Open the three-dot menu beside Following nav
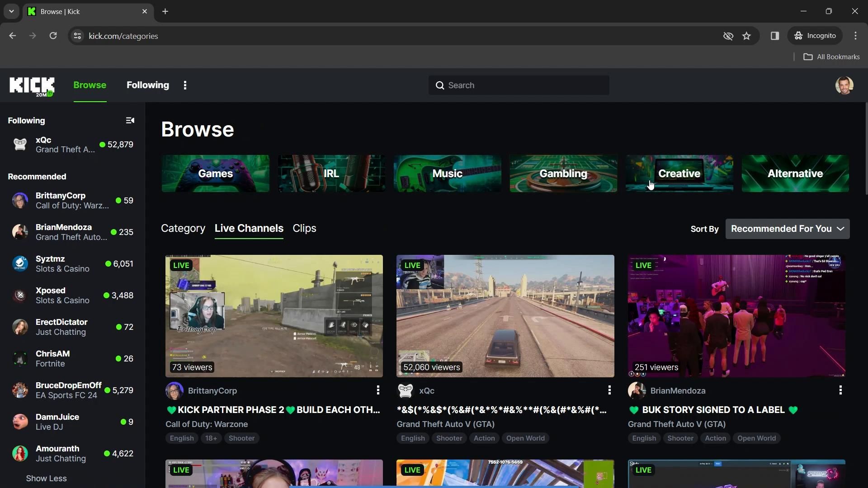Viewport: 868px width, 488px height. [x=185, y=85]
